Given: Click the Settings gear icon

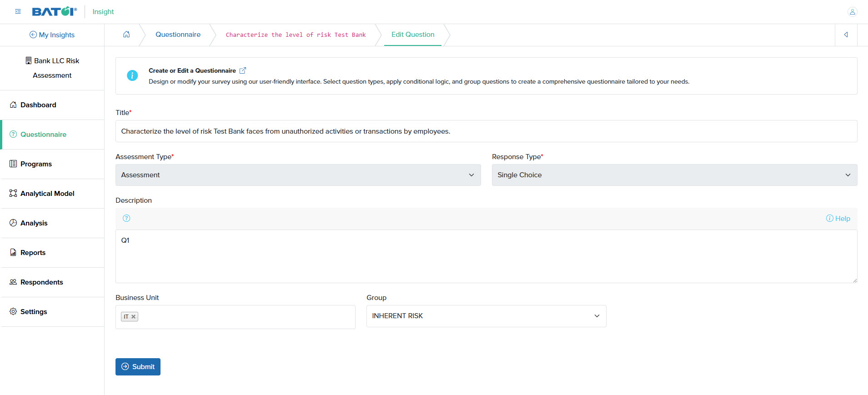Looking at the screenshot, I should coord(13,311).
